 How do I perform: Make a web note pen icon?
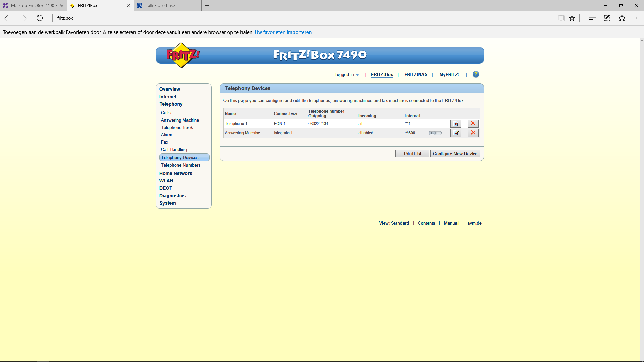tap(607, 18)
